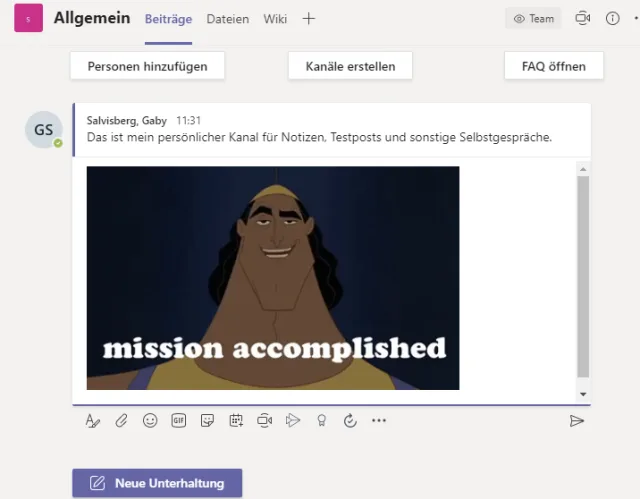This screenshot has height=499, width=640.
Task: Click the Allgemein channel title
Action: 92,18
